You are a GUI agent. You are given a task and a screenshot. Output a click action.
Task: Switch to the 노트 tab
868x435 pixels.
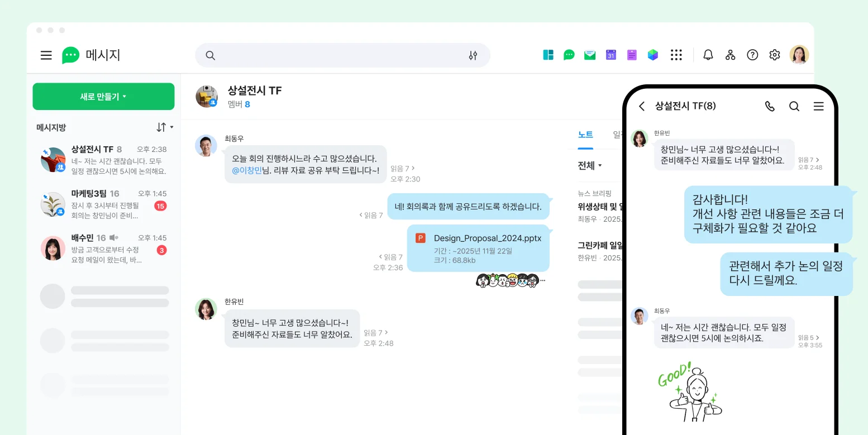pos(585,135)
